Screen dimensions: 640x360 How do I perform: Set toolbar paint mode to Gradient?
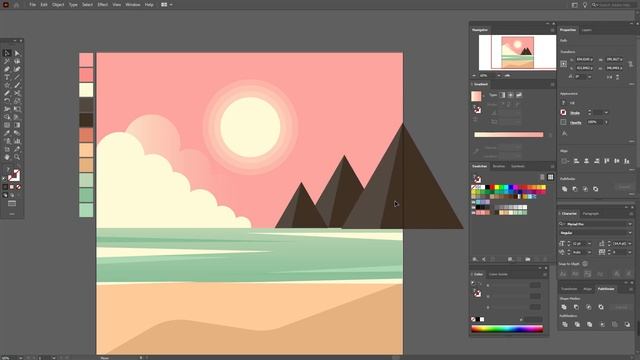point(12,187)
